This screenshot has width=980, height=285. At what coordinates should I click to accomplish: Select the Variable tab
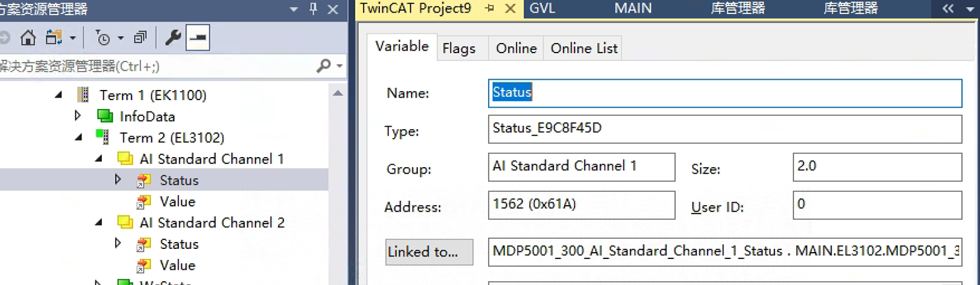(402, 47)
